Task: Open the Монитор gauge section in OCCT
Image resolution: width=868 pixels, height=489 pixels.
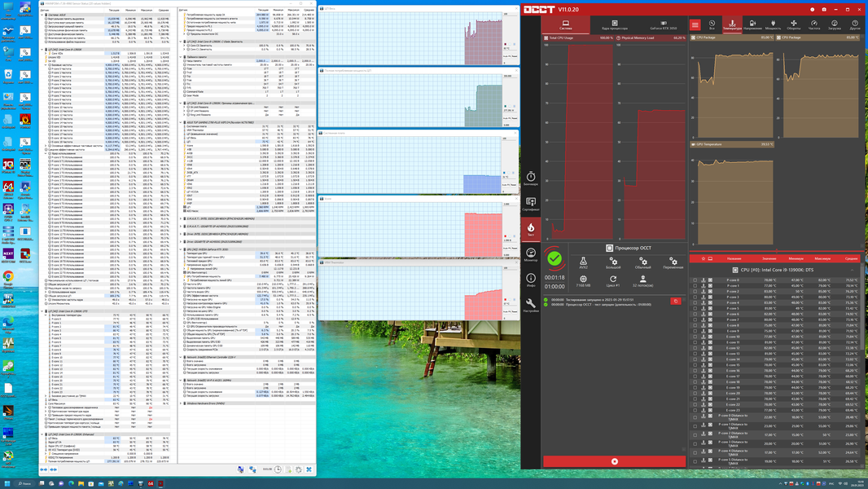Action: click(530, 255)
